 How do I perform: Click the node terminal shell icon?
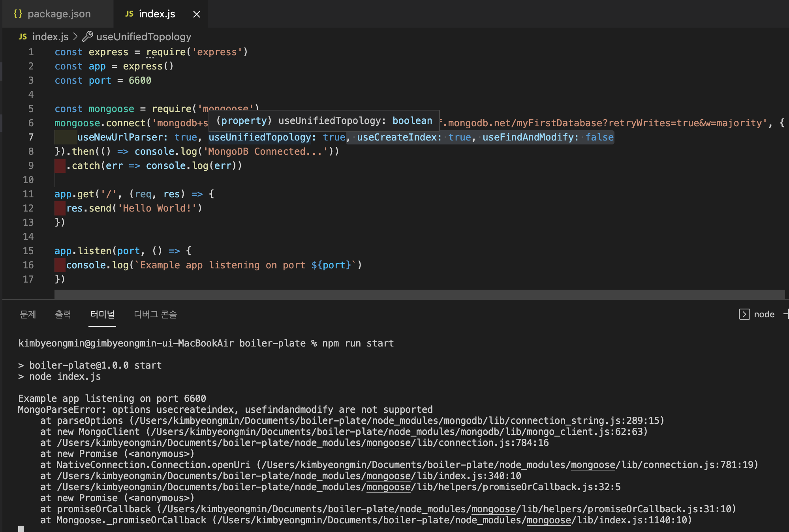pyautogui.click(x=744, y=315)
